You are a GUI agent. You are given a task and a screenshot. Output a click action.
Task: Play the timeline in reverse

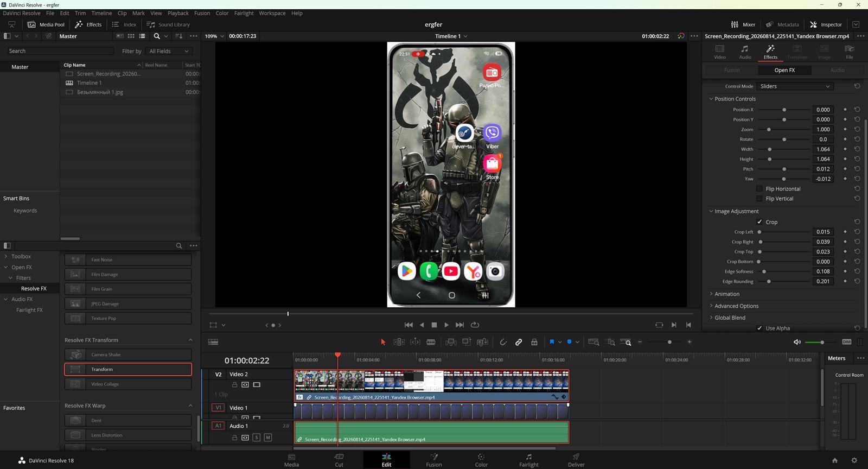(x=422, y=325)
